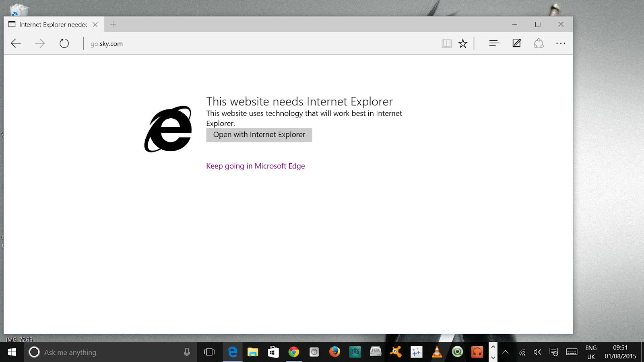Viewport: 644px width, 362px height.
Task: Open a new tab with plus
Action: tap(113, 24)
